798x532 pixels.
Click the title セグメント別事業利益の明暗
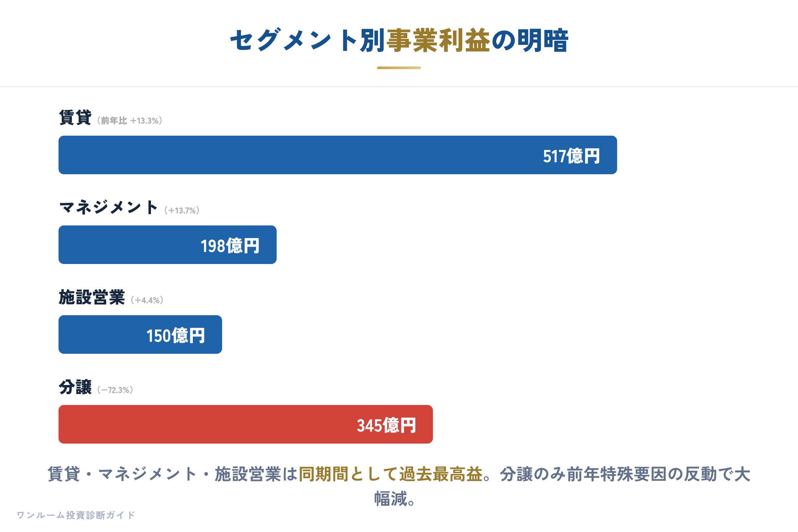(x=399, y=40)
